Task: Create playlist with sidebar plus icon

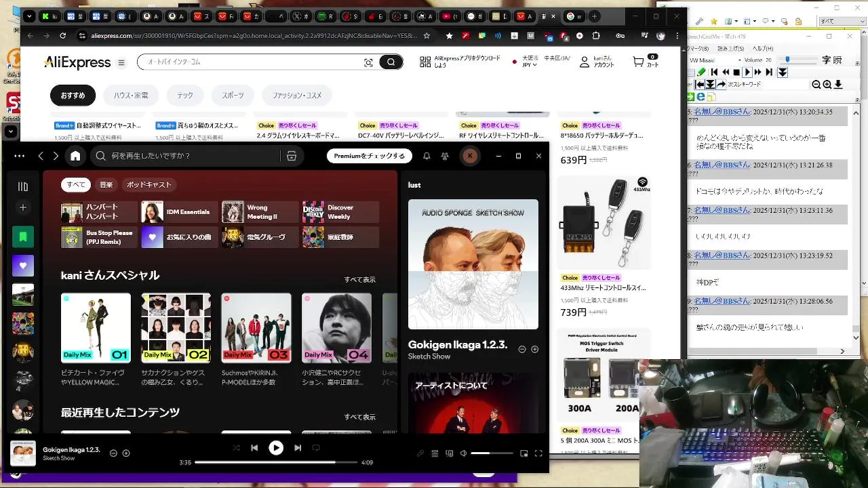Action: tap(23, 207)
